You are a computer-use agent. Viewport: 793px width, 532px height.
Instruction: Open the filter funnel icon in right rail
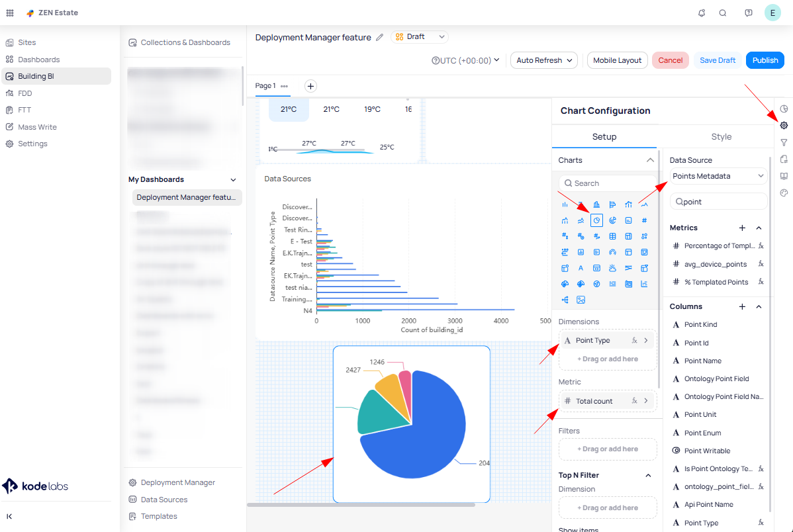pyautogui.click(x=784, y=142)
